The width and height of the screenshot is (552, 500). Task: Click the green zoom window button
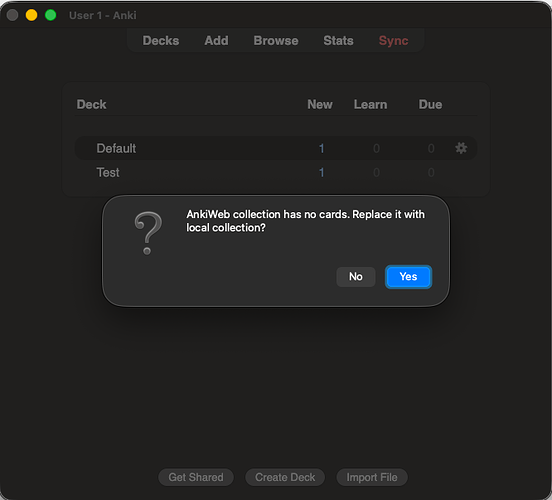[x=51, y=15]
